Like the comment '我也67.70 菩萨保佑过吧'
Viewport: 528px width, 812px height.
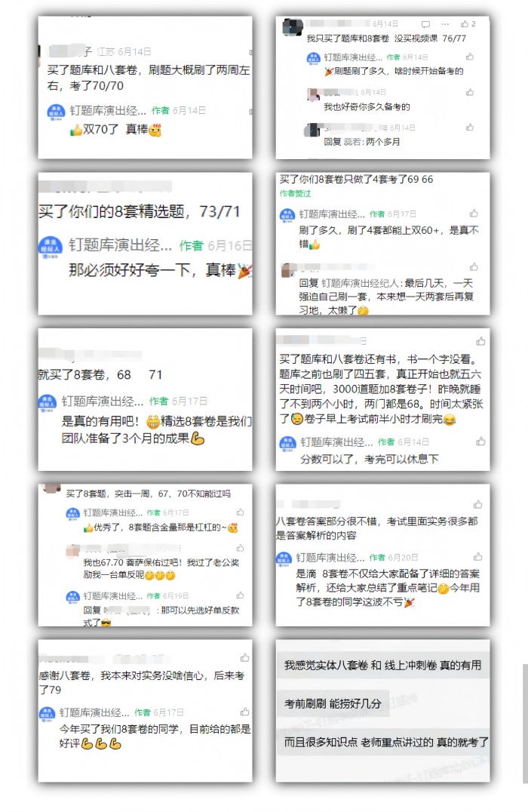pos(240,548)
